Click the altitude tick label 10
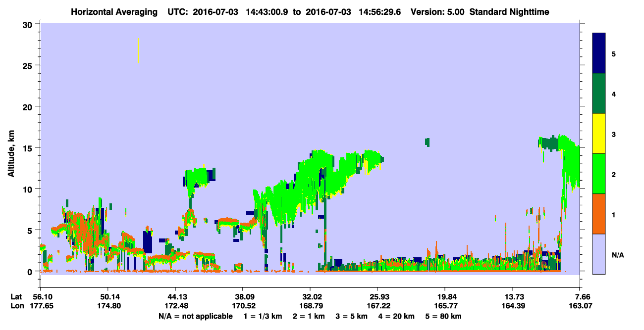 pos(28,189)
